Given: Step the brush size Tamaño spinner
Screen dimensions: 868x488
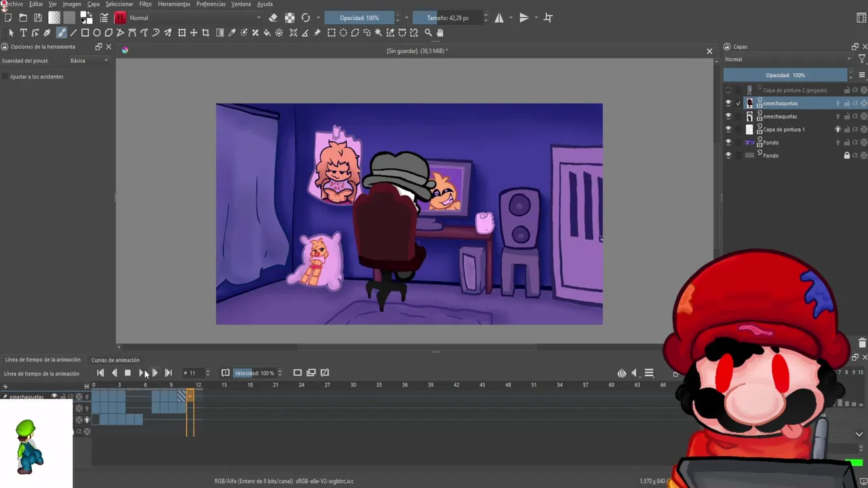Looking at the screenshot, I should (486, 18).
